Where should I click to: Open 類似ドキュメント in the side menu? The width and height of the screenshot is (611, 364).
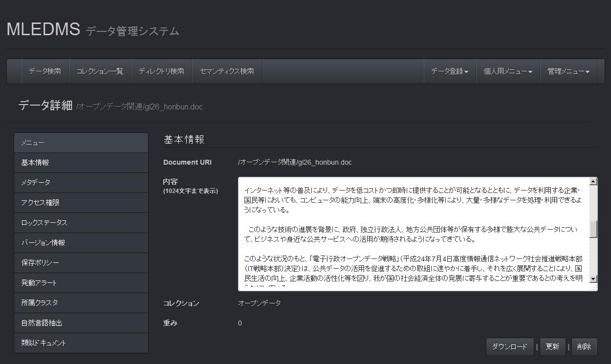81,343
